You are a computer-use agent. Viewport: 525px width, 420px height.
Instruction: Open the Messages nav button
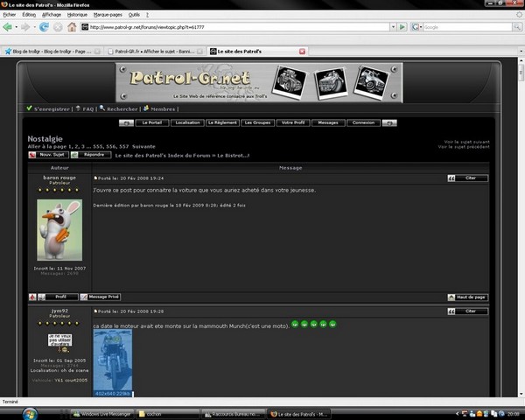tap(328, 122)
